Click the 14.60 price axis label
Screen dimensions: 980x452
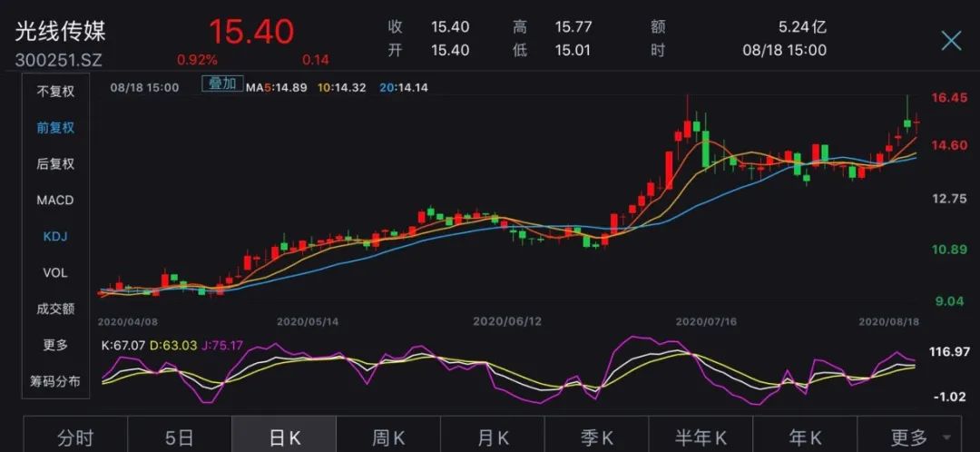[x=951, y=145]
